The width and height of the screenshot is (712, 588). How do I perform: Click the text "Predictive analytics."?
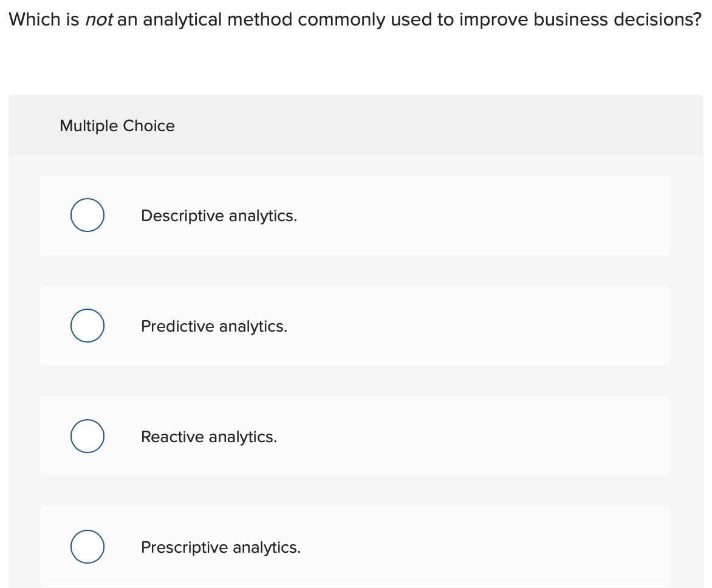click(x=214, y=326)
